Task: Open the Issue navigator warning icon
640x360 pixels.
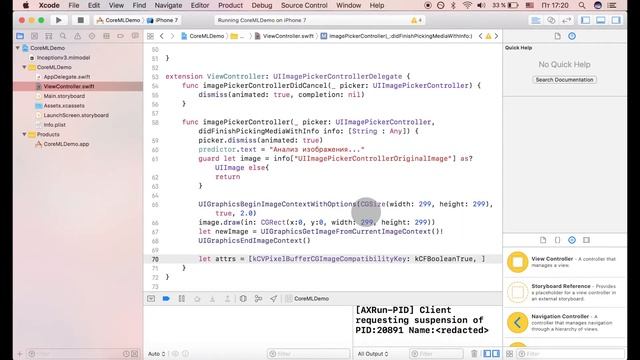Action: (77, 36)
